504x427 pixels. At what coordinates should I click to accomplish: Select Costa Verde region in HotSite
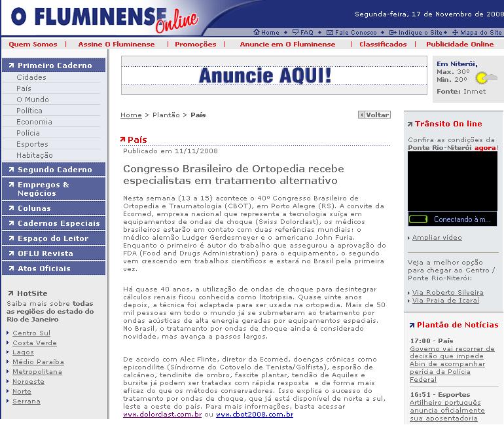[35, 343]
